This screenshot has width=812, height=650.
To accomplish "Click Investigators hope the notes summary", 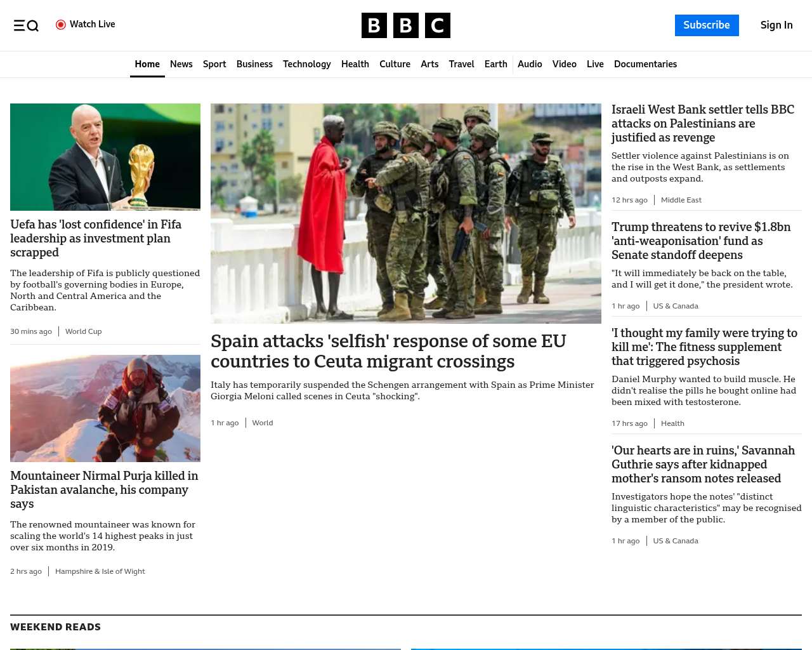I will point(707,508).
